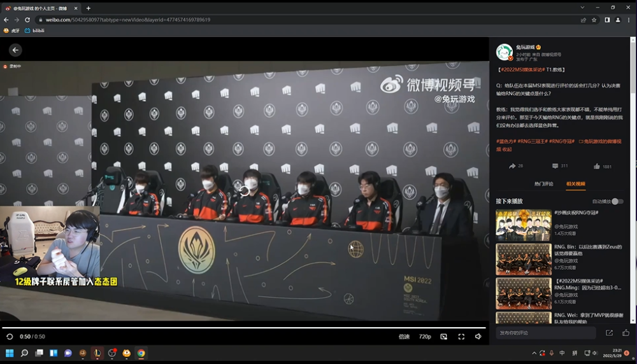
Task: Click the repost share arrow icon
Action: click(x=512, y=166)
